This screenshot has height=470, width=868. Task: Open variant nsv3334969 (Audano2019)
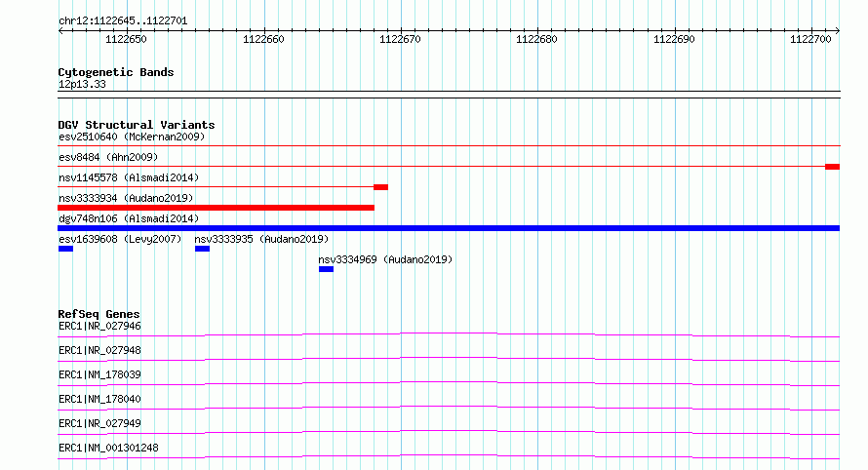click(x=385, y=259)
